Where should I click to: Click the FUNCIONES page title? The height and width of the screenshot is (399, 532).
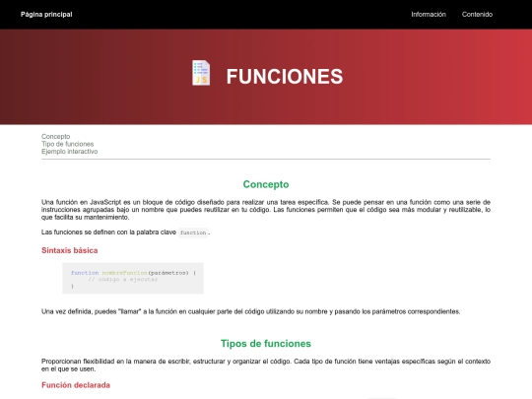pos(285,76)
